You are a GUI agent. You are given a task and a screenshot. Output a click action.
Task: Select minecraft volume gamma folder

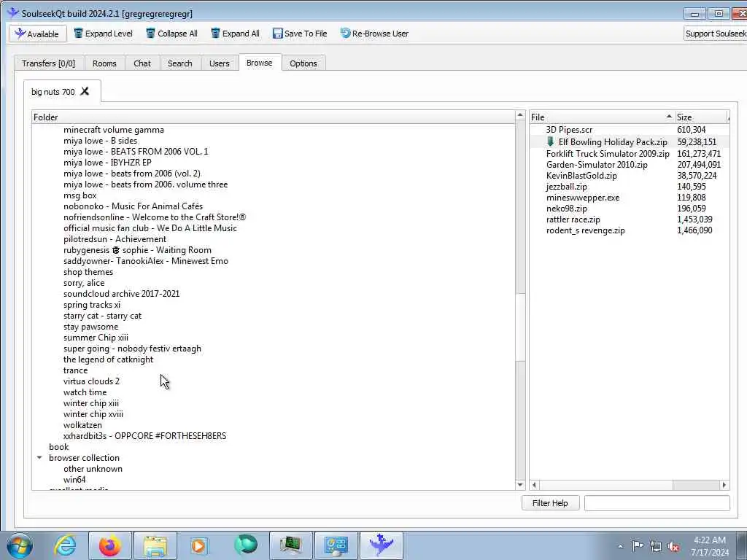click(113, 130)
